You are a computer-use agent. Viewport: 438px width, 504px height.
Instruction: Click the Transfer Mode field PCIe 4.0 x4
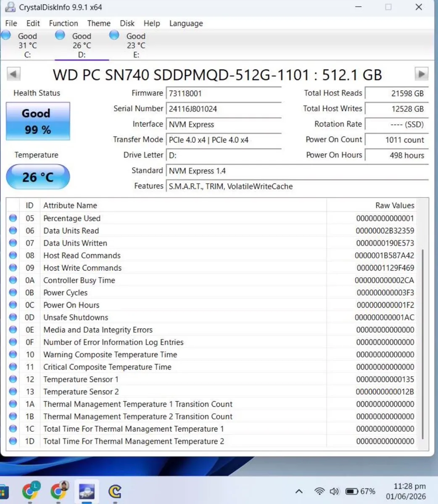tap(224, 140)
